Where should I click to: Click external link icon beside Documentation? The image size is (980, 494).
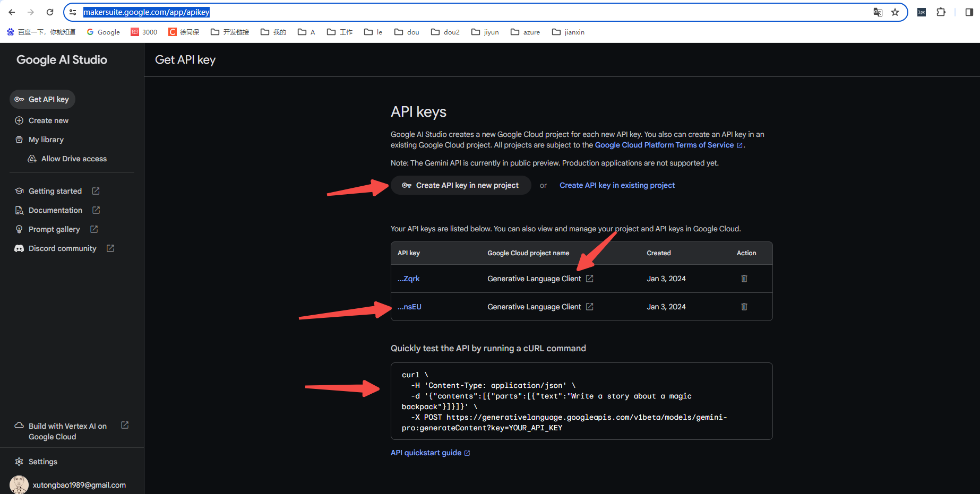[x=96, y=210]
